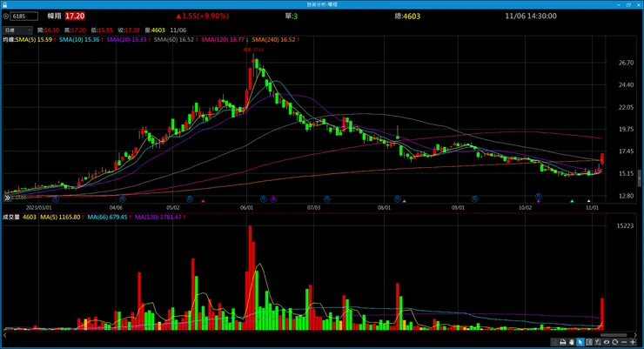This screenshot has height=349, width=644.
Task: Click the 11/06 14:30:00 timestamp
Action: coord(531,16)
